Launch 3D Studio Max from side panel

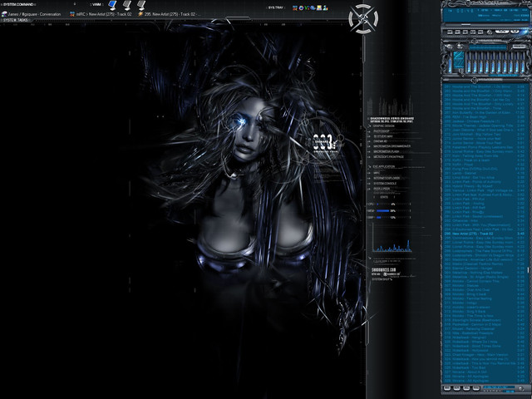click(382, 136)
